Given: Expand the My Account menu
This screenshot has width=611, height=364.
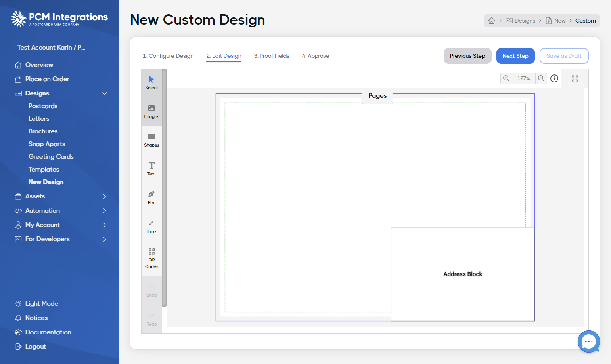Looking at the screenshot, I should click(x=105, y=225).
